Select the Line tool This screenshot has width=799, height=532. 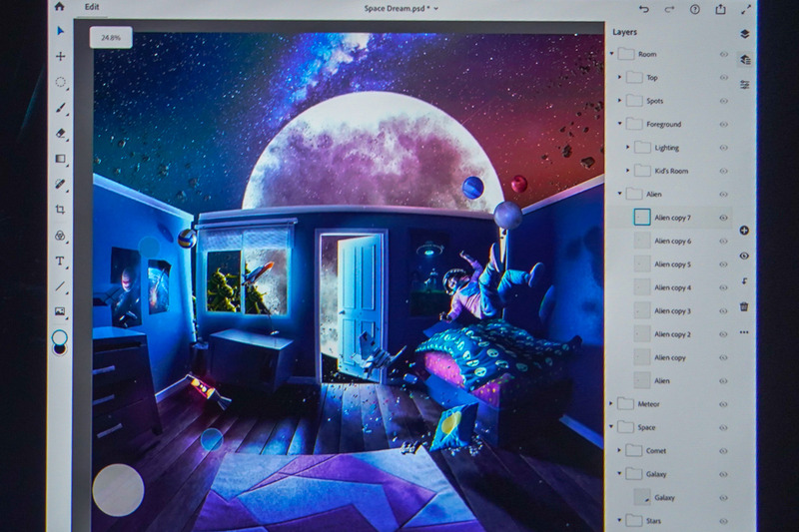coord(60,286)
